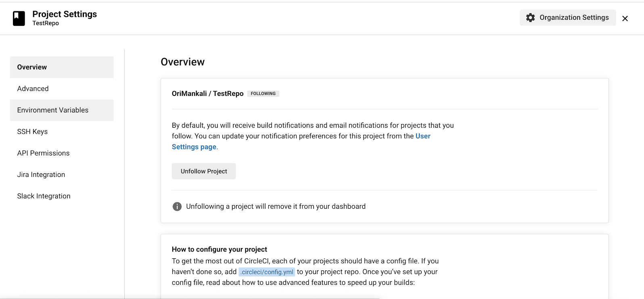Go to Environment Variables
The image size is (644, 299).
(62, 110)
